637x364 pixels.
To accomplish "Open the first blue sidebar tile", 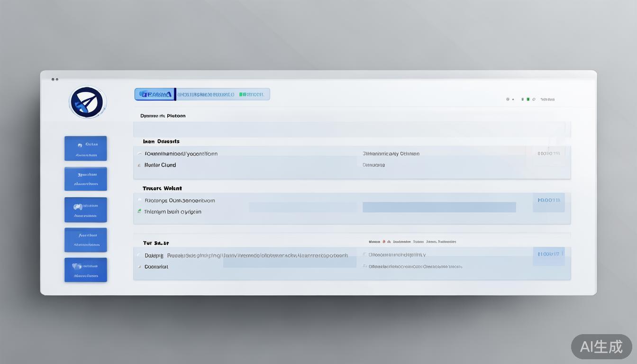I will pos(86,148).
